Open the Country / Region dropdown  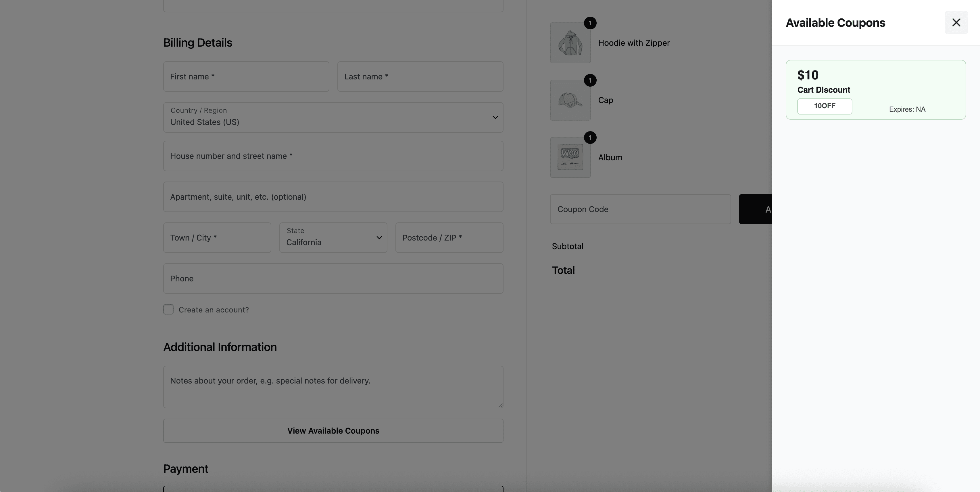tap(333, 117)
